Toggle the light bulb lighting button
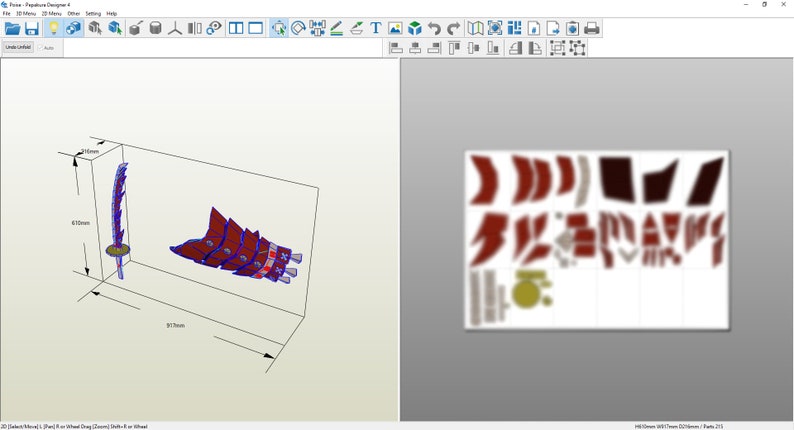 click(53, 28)
